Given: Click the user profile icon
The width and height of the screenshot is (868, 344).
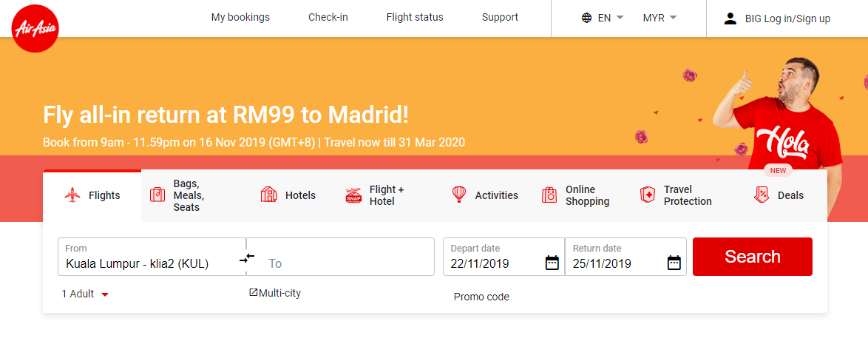Looking at the screenshot, I should point(730,18).
